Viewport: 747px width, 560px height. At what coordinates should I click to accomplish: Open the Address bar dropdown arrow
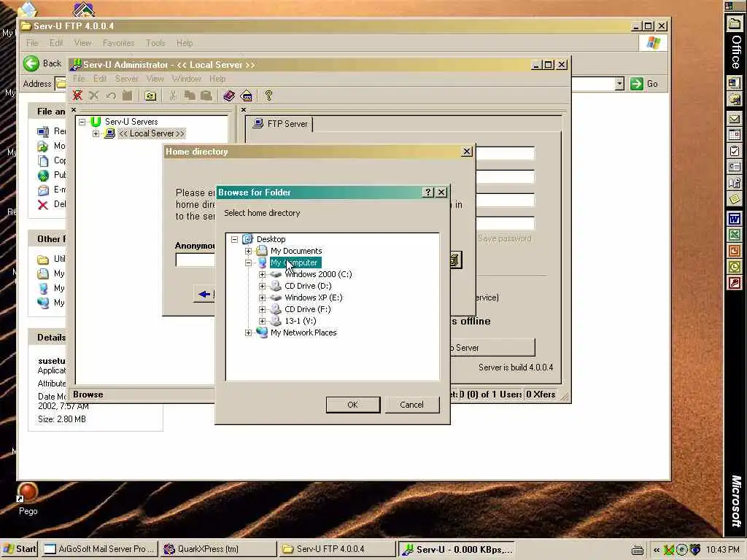point(619,84)
